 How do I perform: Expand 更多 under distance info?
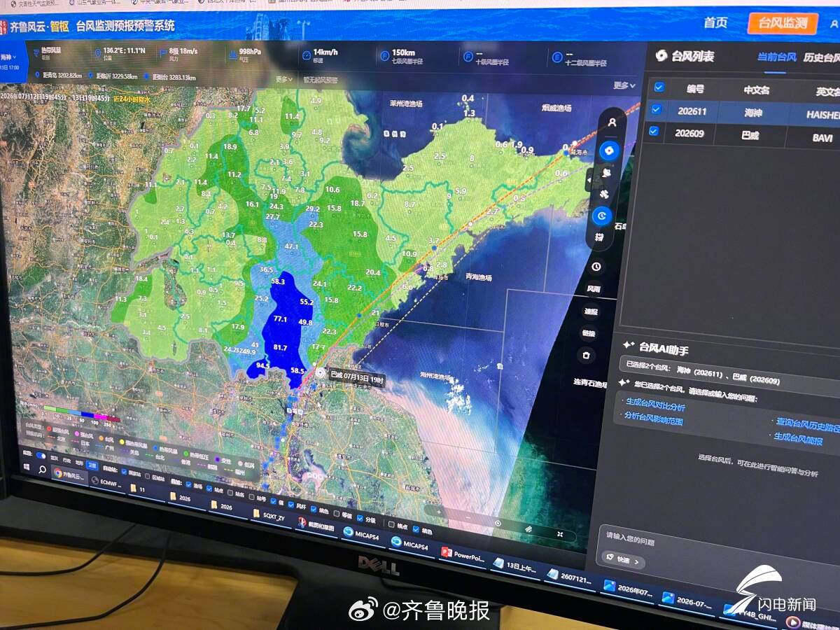(284, 79)
